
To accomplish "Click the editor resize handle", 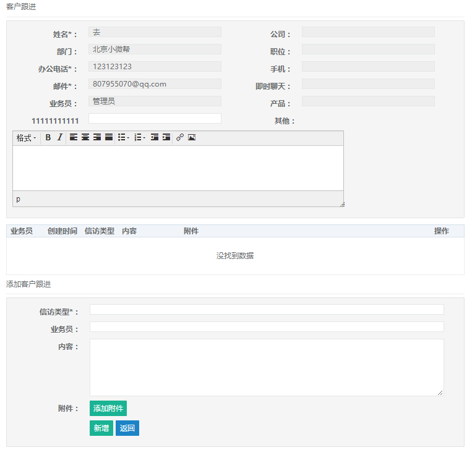I will click(342, 205).
